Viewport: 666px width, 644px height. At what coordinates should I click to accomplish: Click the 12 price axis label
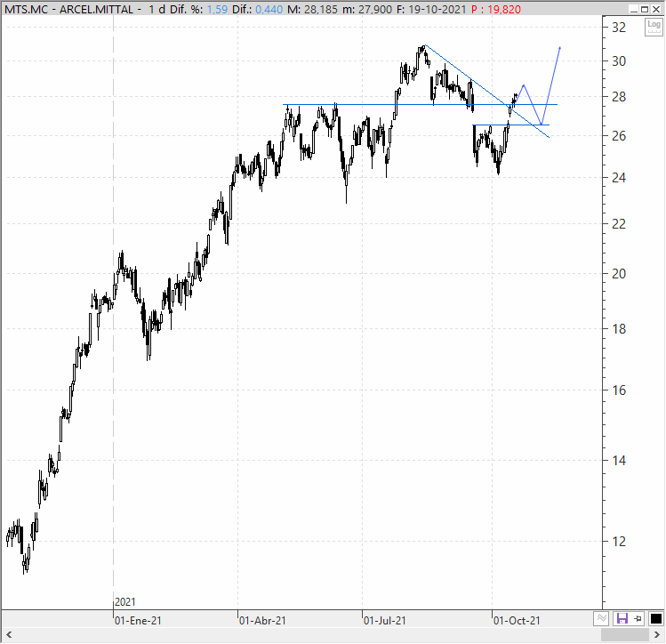[x=619, y=542]
